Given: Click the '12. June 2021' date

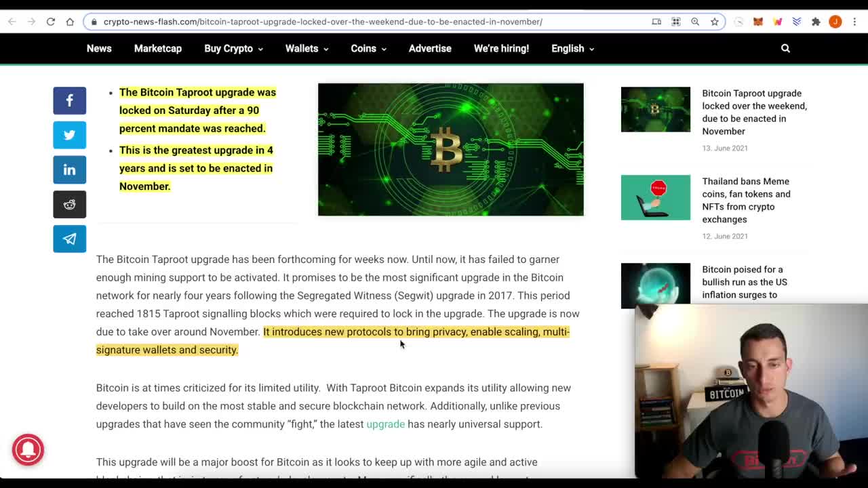Looking at the screenshot, I should coord(725,236).
